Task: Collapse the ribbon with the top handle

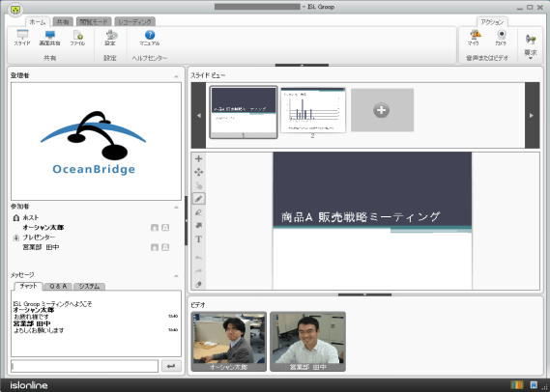Action: point(302,65)
